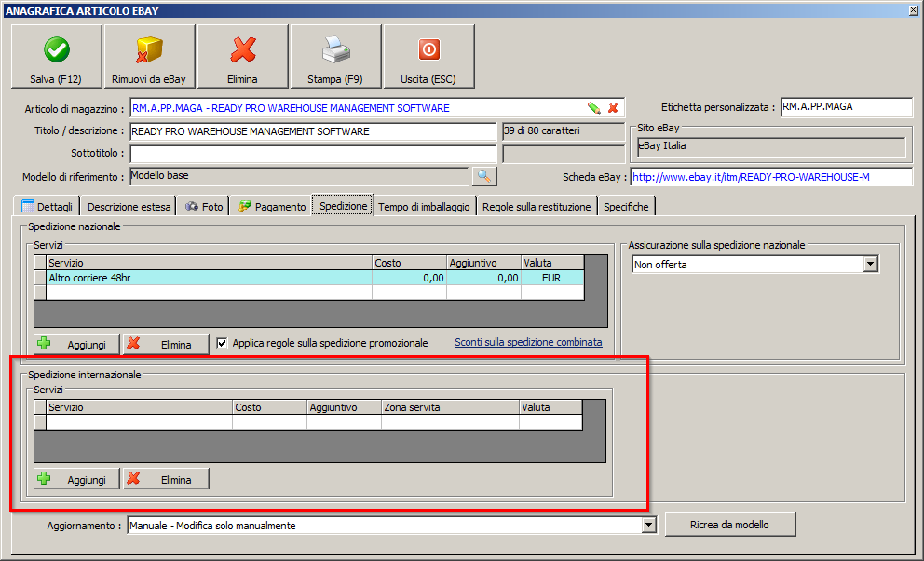Open the Regole sulla restituzione tab
Image resolution: width=924 pixels, height=561 pixels.
[x=537, y=206]
